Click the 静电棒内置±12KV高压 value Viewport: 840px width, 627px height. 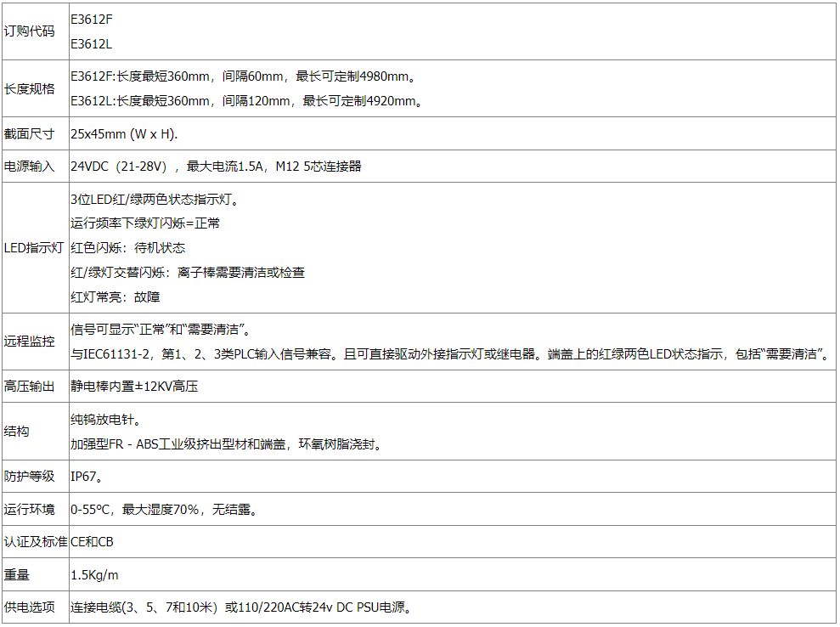(x=134, y=386)
